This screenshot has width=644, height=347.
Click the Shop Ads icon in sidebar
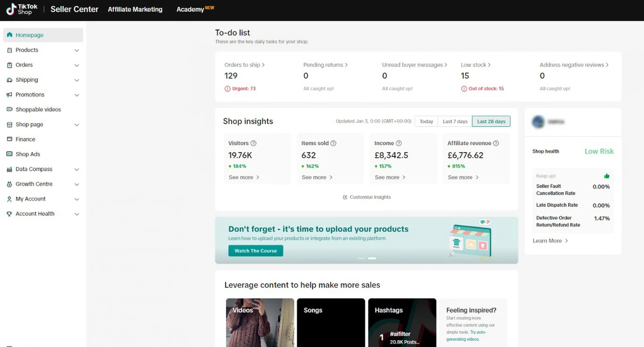[x=10, y=154]
